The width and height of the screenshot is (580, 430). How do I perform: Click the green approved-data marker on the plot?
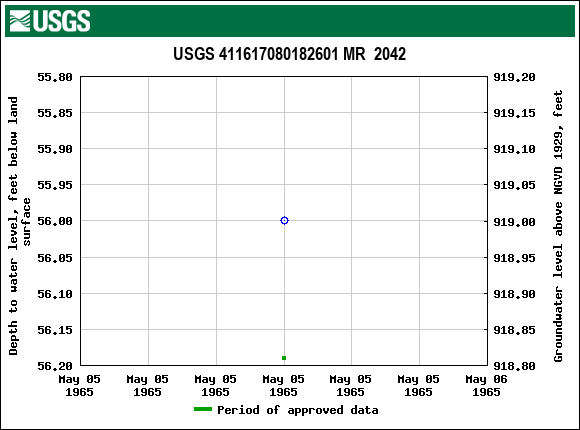tap(284, 358)
